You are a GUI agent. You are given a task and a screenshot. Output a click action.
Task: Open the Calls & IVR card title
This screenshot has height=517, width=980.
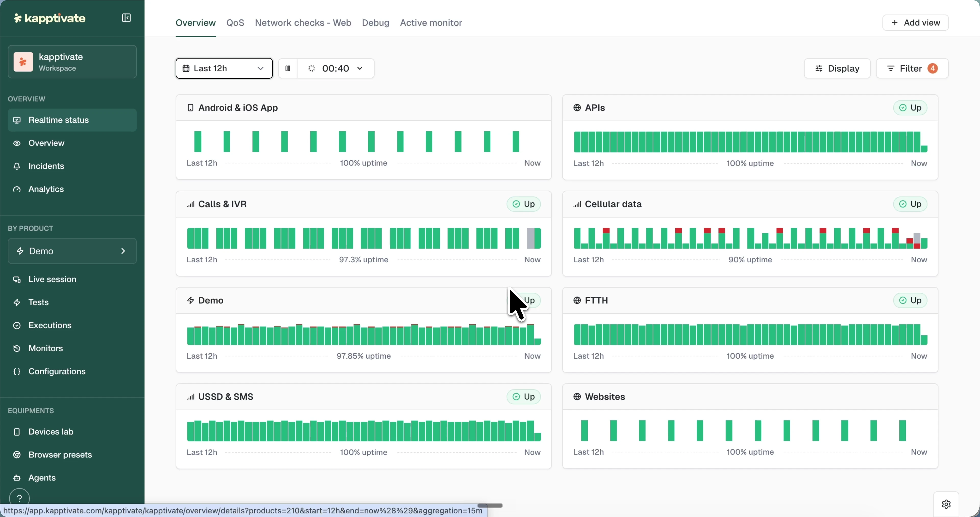coord(223,204)
